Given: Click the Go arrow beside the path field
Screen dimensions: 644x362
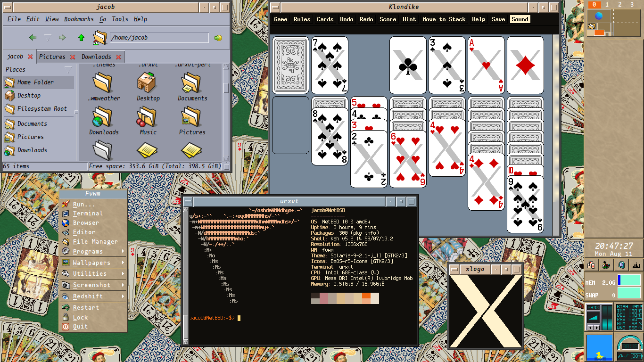Looking at the screenshot, I should 218,38.
